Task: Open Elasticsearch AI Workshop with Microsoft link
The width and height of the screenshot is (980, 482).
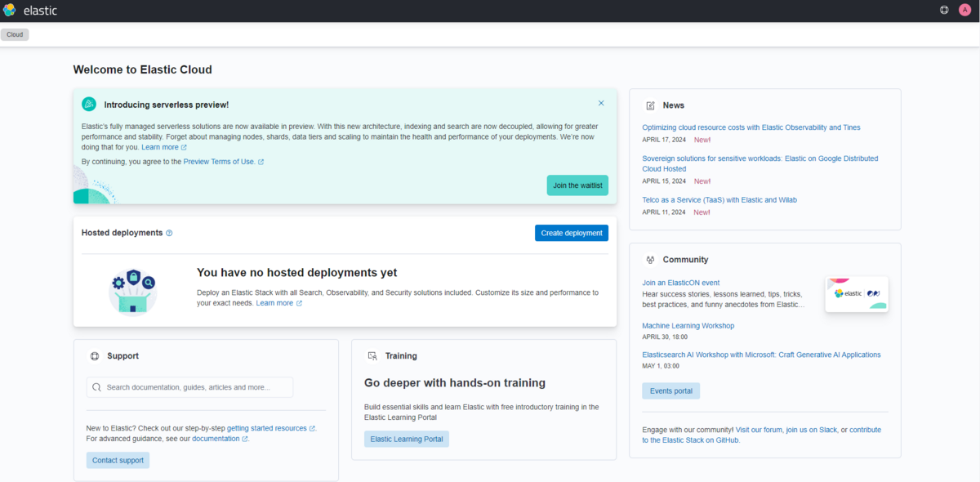Action: (x=762, y=355)
